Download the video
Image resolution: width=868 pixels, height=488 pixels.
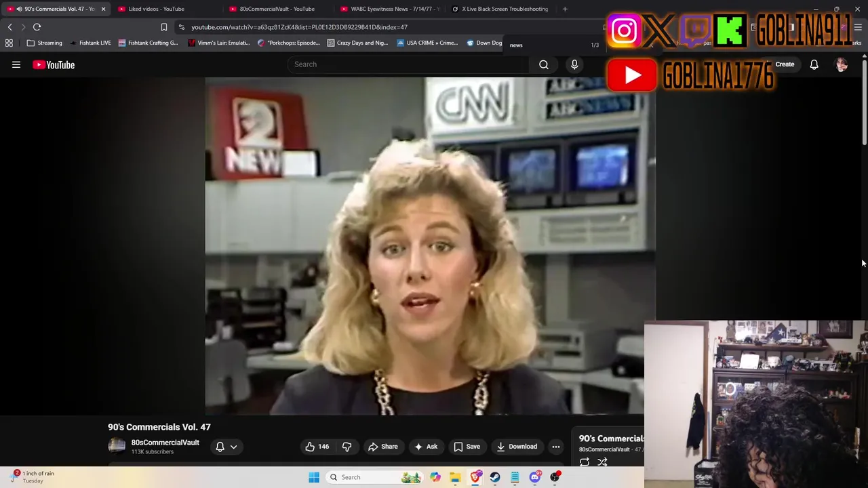click(517, 447)
